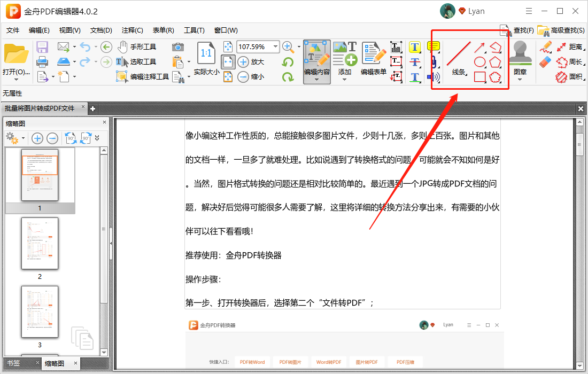Click 查找(F) find button
The width and height of the screenshot is (588, 374).
pos(517,30)
